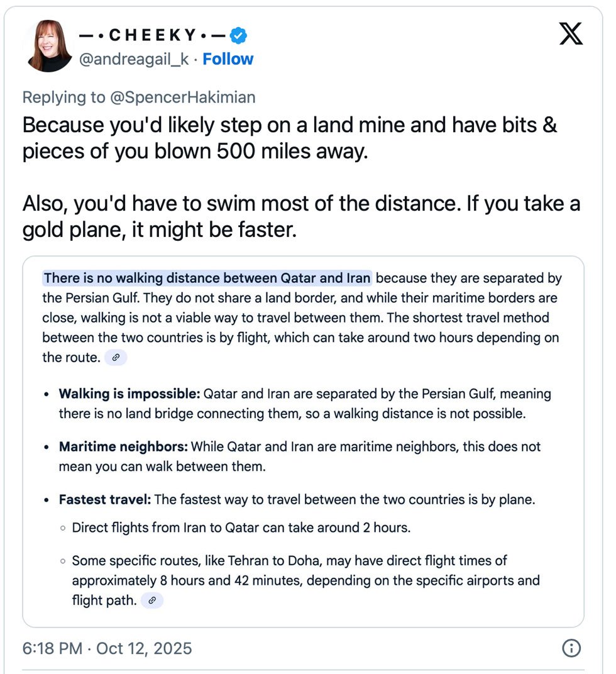Image resolution: width=616 pixels, height=674 pixels.
Task: Click source link chip after "flight path."
Action: coord(151,600)
